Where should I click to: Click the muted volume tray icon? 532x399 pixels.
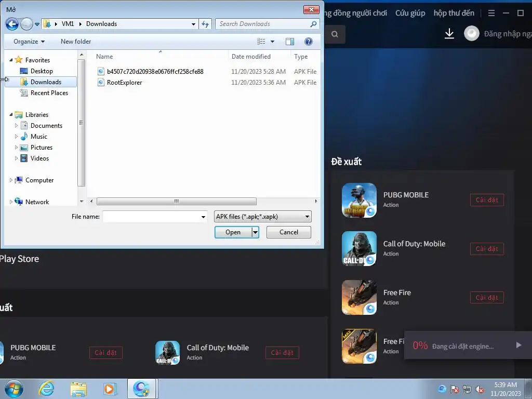click(x=480, y=389)
